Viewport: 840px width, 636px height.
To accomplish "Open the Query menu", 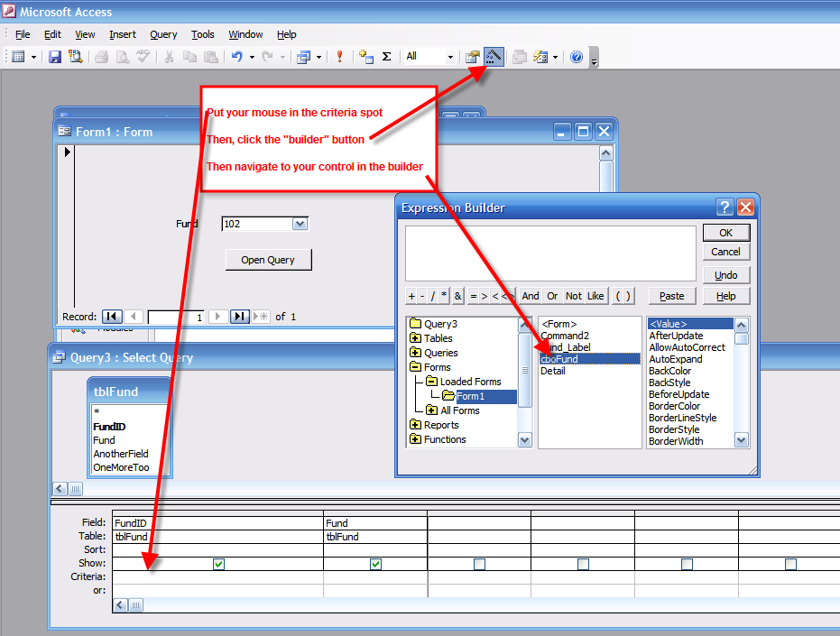I will [163, 34].
